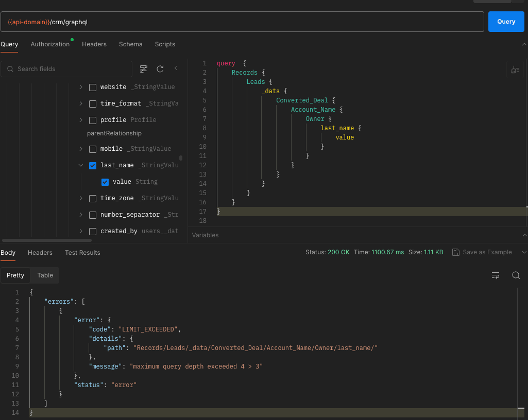The image size is (528, 420).
Task: Click the field list vertical scrollbar thumb
Action: [181, 158]
